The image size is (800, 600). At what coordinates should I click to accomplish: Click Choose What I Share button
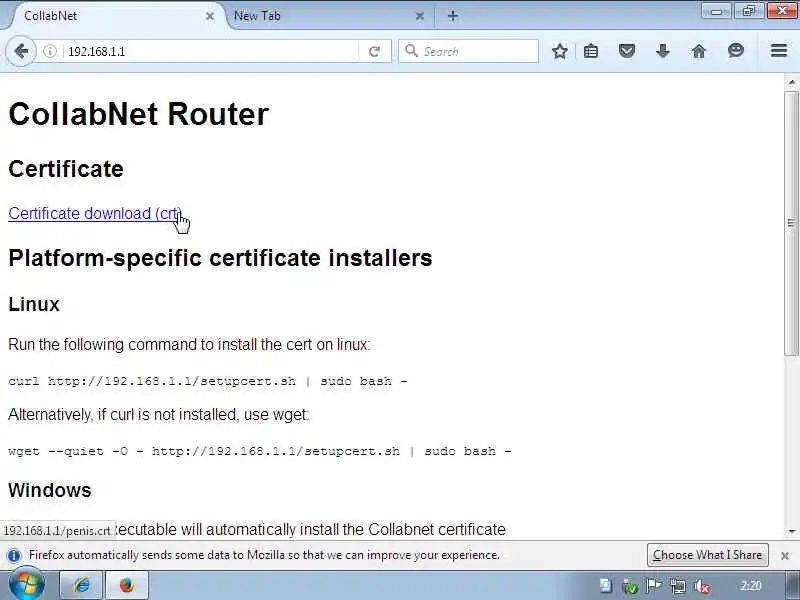point(708,555)
